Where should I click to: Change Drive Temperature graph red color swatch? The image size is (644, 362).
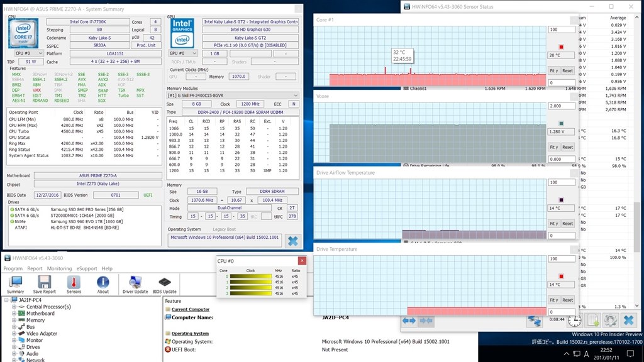(x=561, y=276)
